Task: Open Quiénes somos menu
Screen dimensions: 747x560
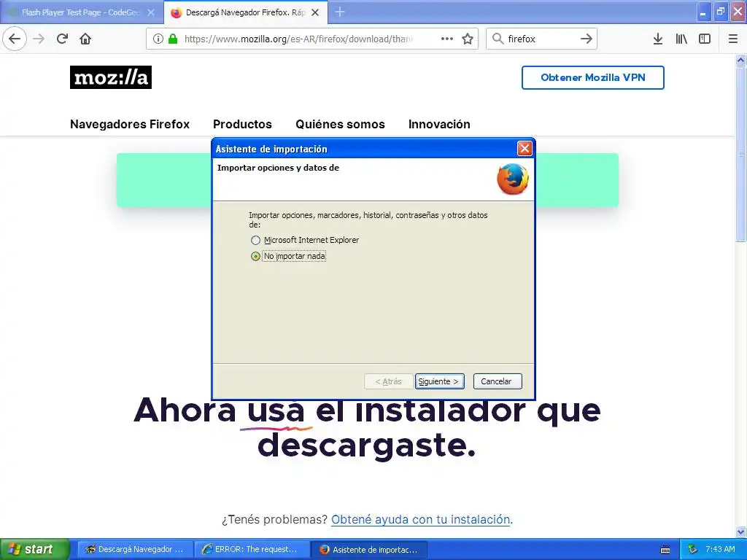Action: pos(340,124)
